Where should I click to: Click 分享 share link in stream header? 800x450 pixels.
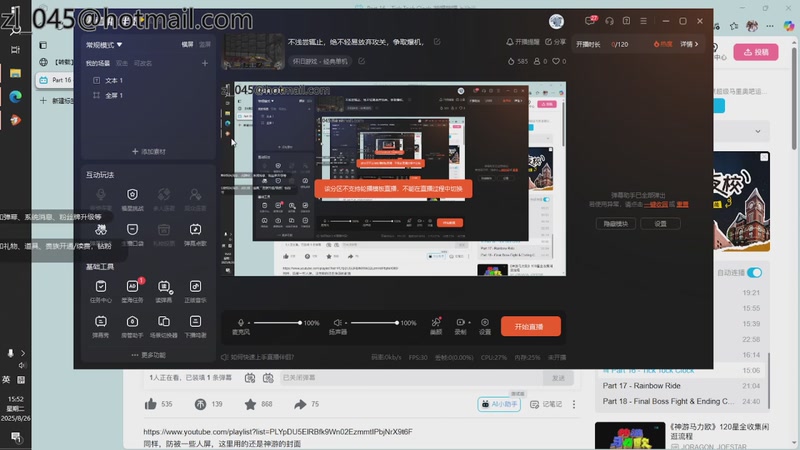556,42
